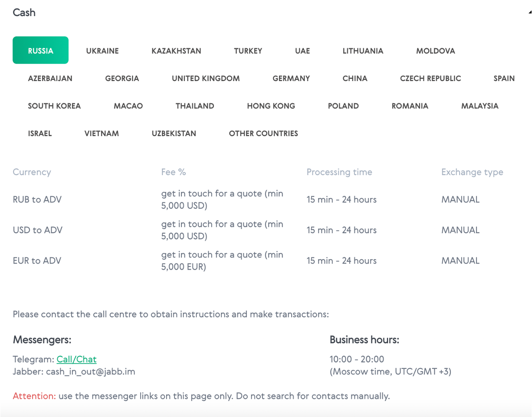This screenshot has height=417, width=532.
Task: Choose the MOLDOVA country option
Action: (436, 51)
